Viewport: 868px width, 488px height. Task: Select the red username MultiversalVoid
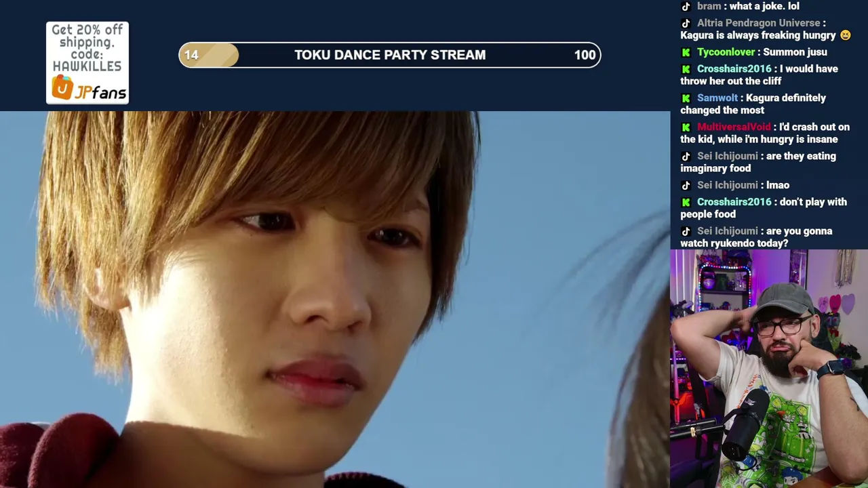click(x=734, y=127)
